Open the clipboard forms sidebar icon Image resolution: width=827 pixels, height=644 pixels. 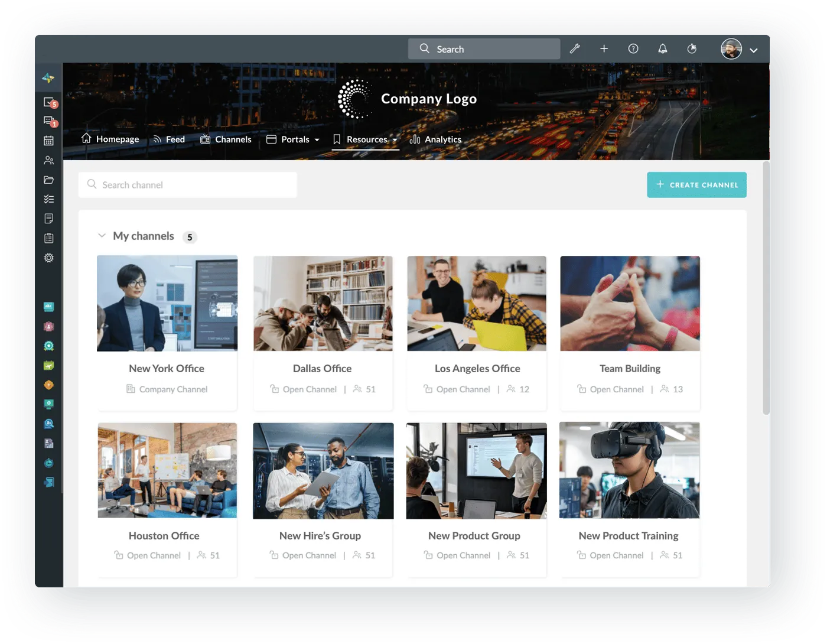pyautogui.click(x=48, y=238)
